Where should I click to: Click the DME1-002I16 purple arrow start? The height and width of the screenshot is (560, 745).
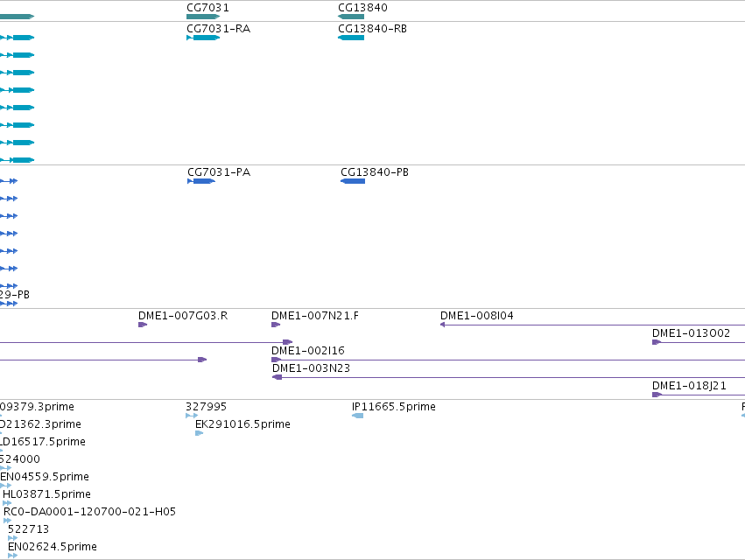[x=276, y=360]
